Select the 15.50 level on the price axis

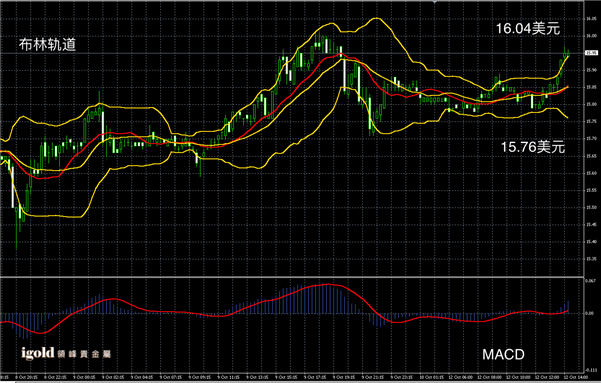[x=591, y=207]
